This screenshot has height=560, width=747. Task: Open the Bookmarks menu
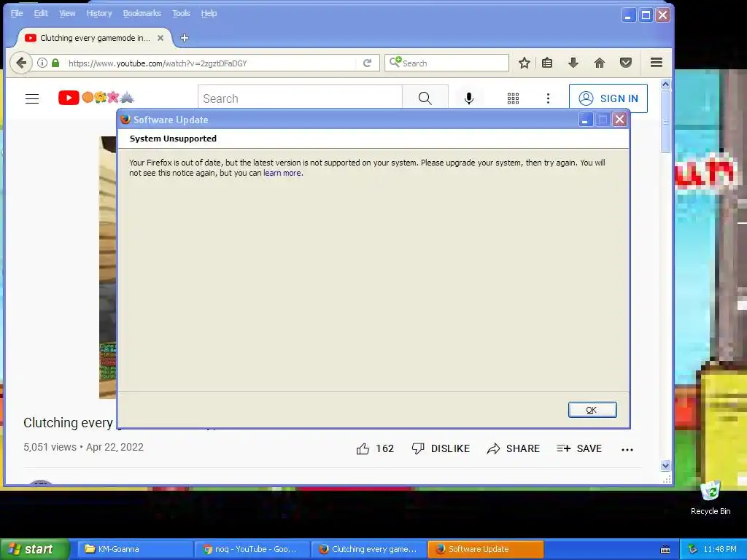[x=142, y=13]
